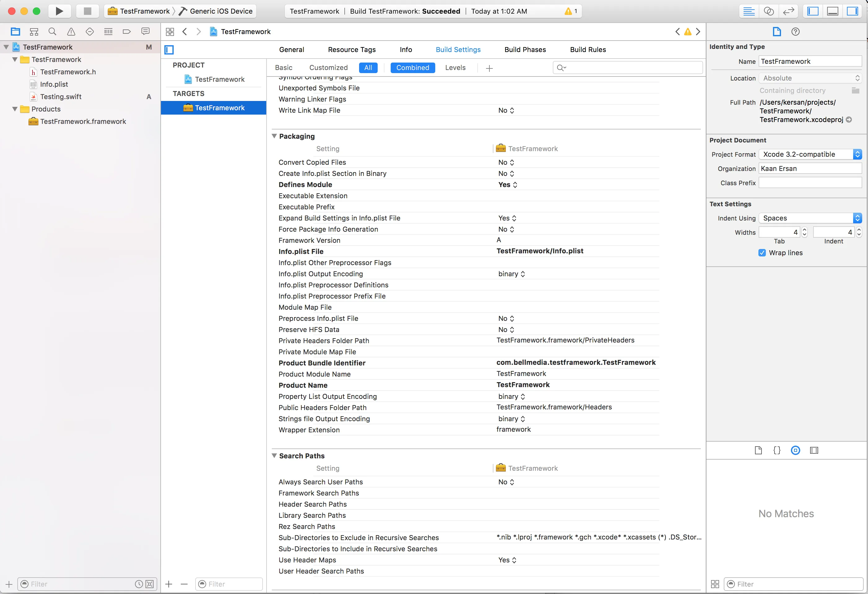Increment the Tab width stepper
The image size is (868, 594).
(x=804, y=230)
